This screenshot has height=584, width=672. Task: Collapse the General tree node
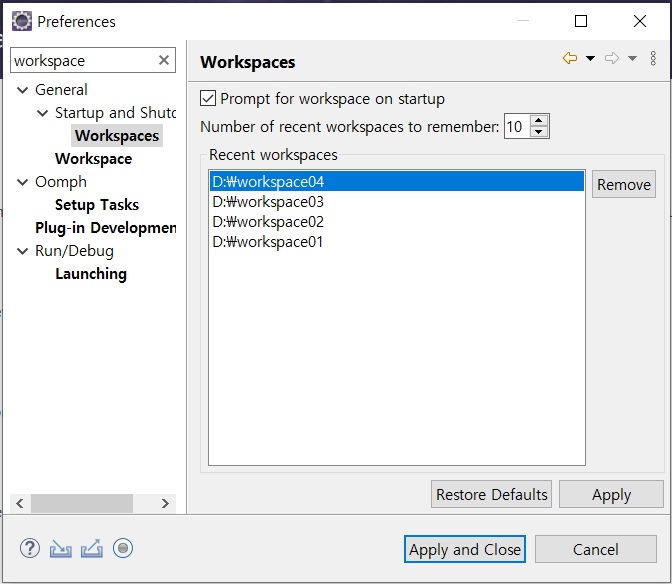tap(22, 90)
